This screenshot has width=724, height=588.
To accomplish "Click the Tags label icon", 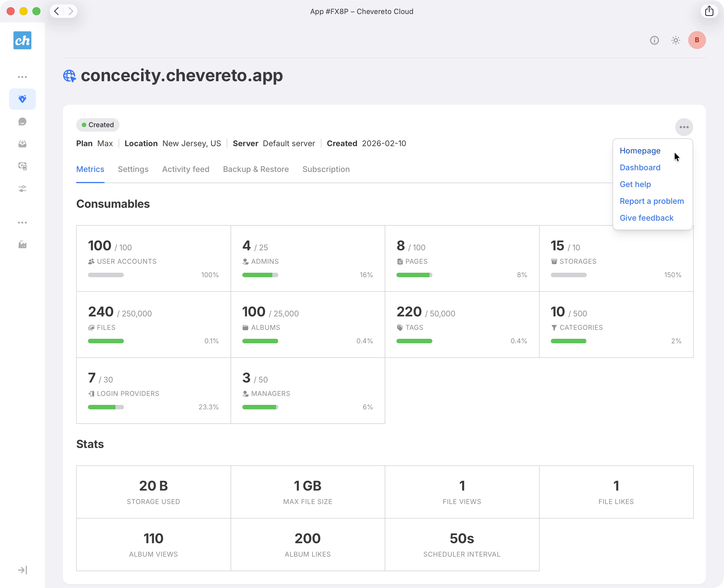I will click(x=400, y=328).
